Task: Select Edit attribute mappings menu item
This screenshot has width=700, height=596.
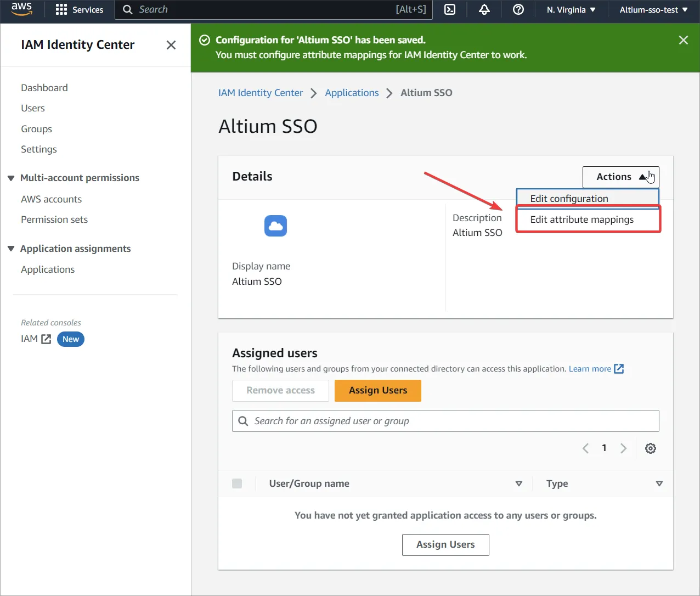Action: 588,220
